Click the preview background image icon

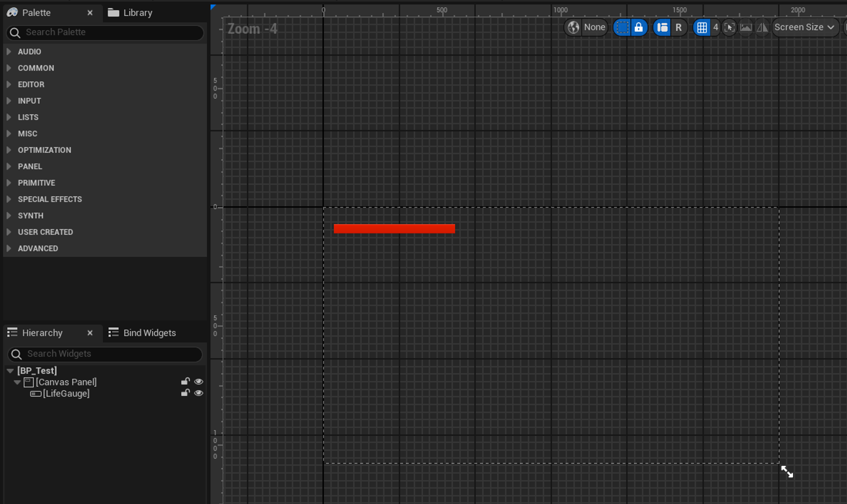point(746,28)
